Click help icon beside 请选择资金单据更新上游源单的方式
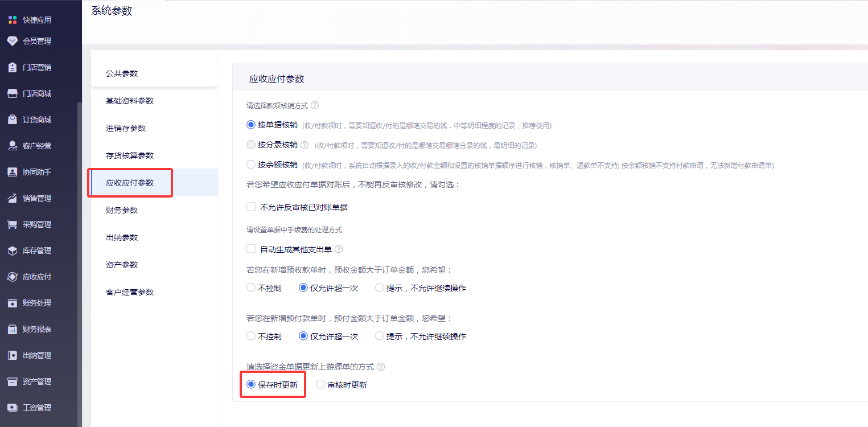This screenshot has width=868, height=427. tap(381, 367)
